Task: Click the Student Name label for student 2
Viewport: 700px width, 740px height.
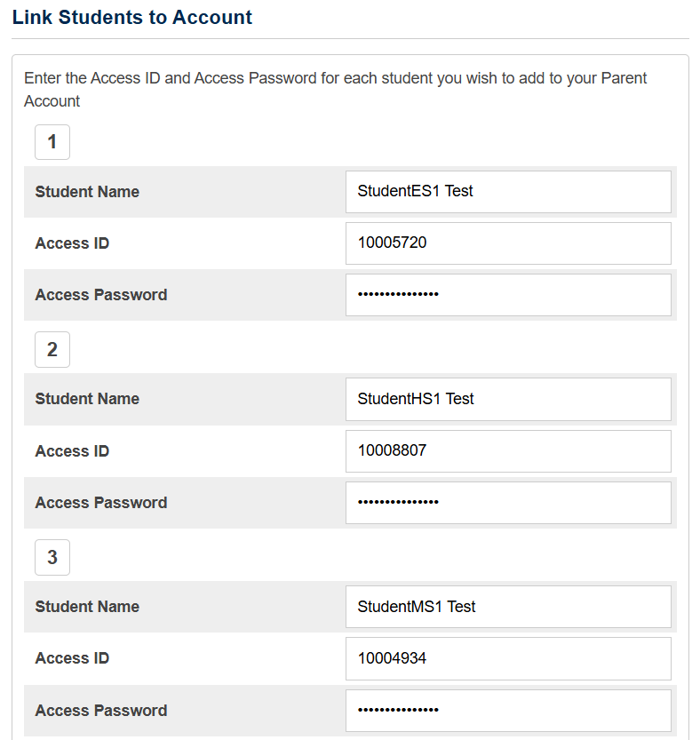Action: (87, 400)
